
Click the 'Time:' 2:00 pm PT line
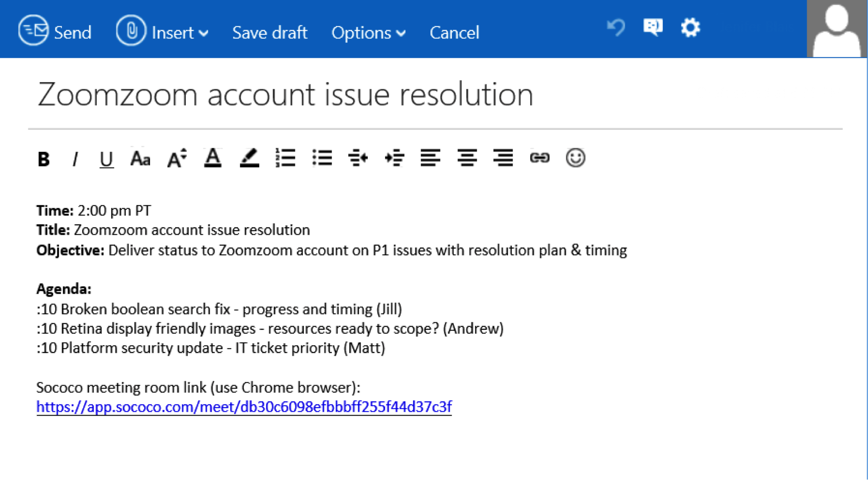coord(94,210)
